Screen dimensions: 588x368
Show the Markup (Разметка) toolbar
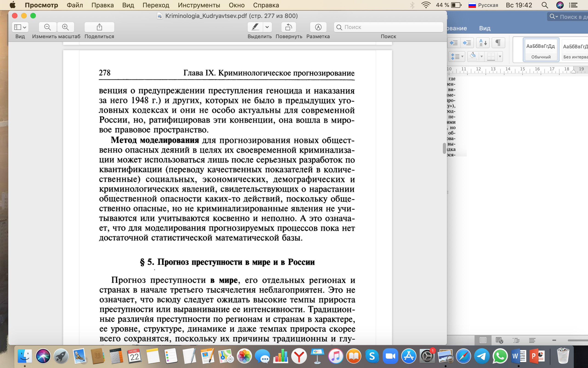[318, 27]
